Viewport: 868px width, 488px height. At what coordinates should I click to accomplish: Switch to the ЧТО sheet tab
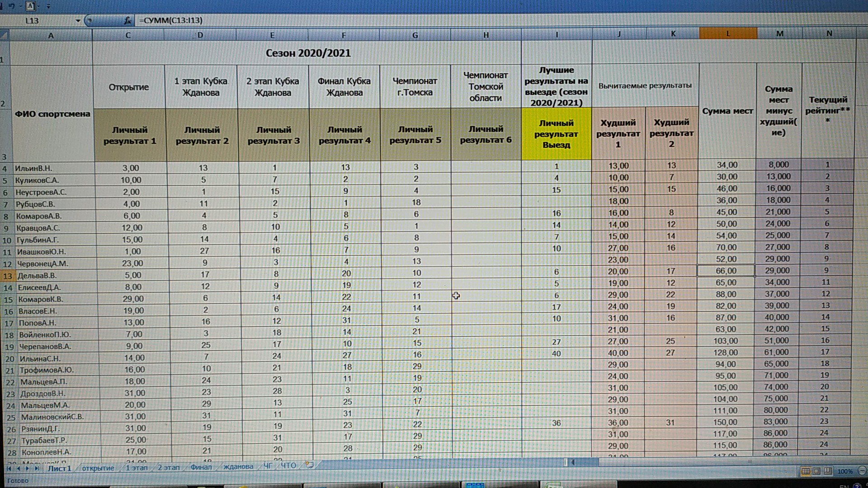click(288, 465)
